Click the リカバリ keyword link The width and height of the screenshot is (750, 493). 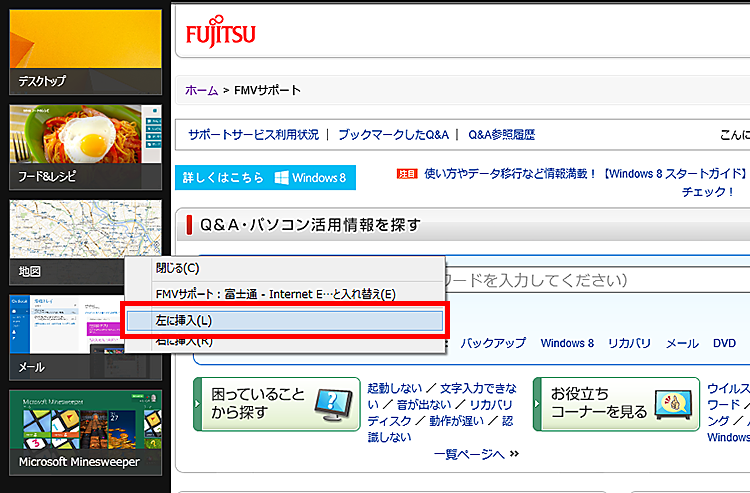click(629, 343)
